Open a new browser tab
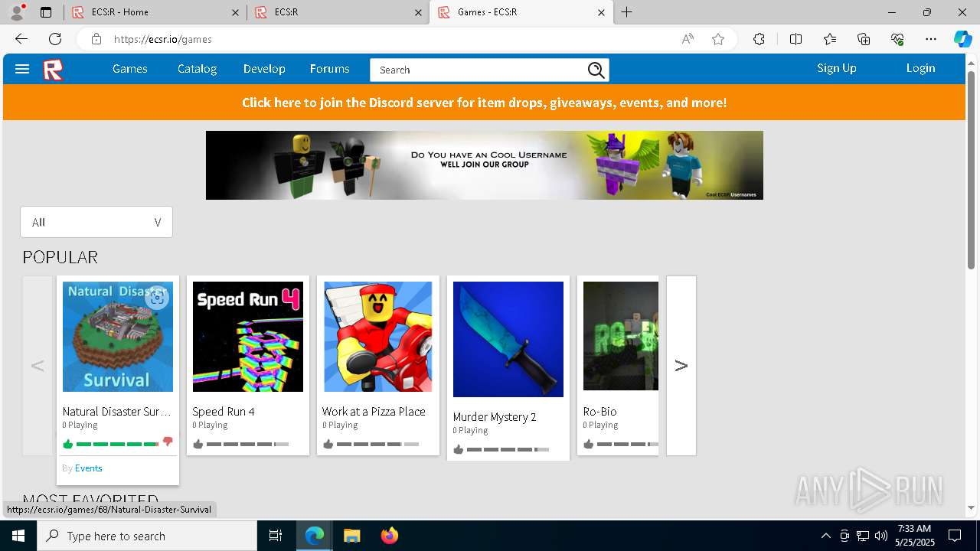 (627, 12)
